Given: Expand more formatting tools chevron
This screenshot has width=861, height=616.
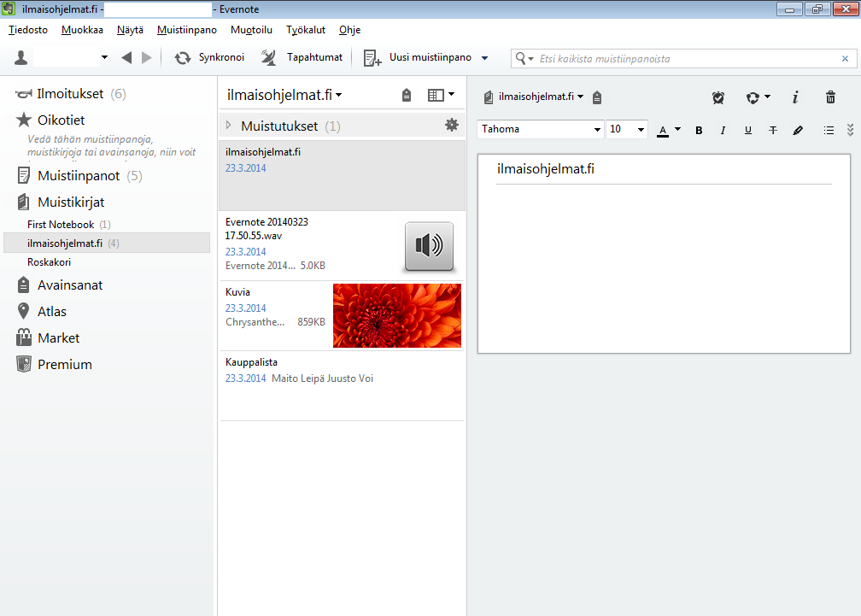Looking at the screenshot, I should 850,130.
